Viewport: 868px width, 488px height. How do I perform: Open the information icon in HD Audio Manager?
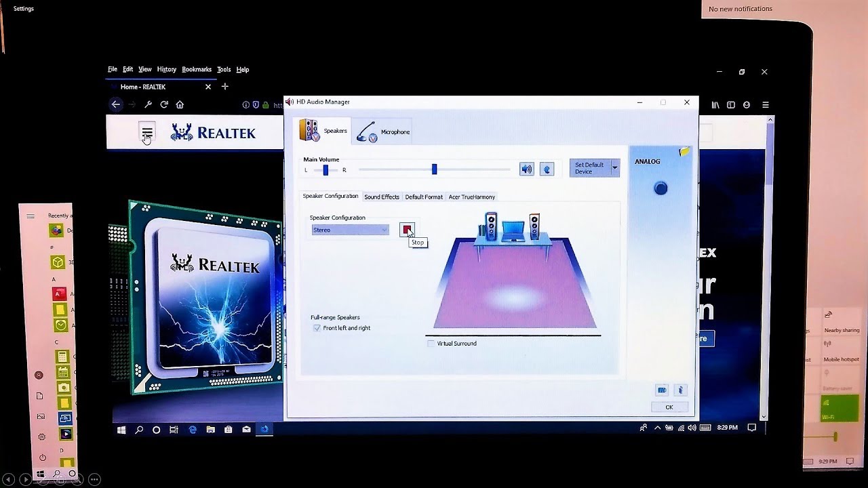[681, 390]
